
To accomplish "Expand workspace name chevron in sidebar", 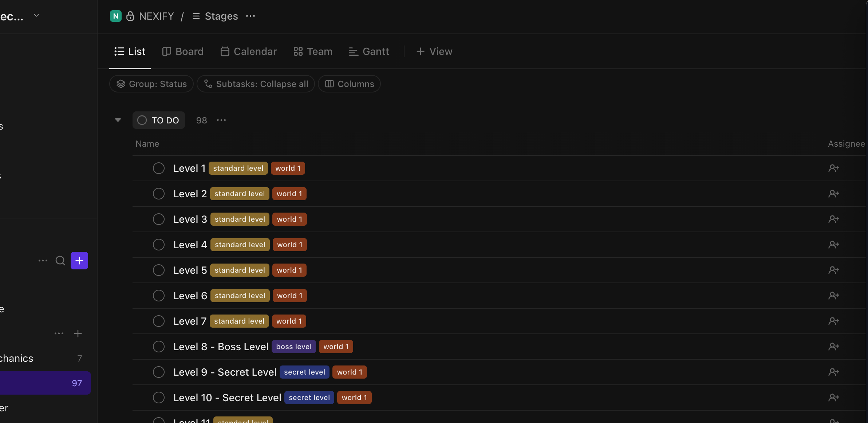I will pos(36,15).
